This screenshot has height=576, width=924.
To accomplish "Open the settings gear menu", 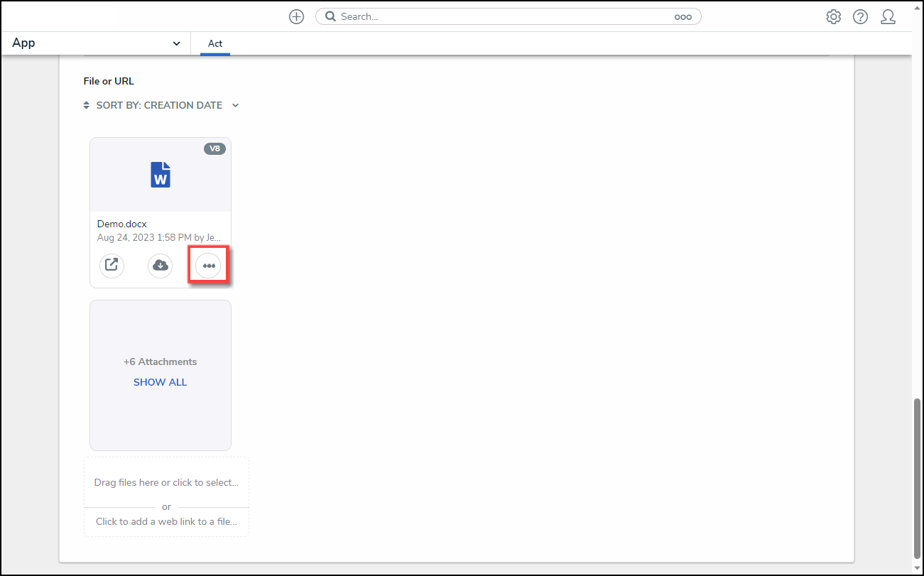I will pos(834,17).
